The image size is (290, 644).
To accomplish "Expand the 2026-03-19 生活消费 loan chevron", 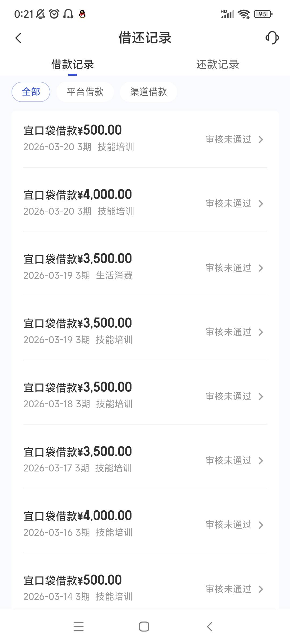I will 260,268.
